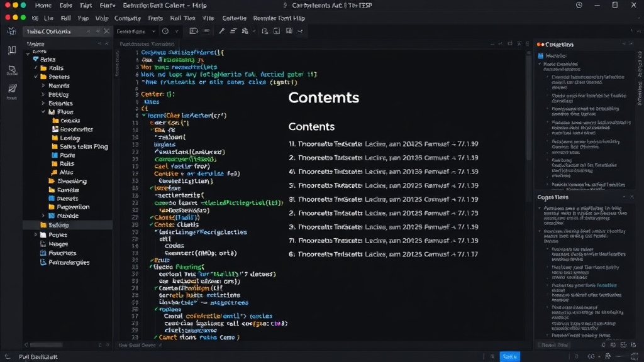This screenshot has width=644, height=362.
Task: Collapse the code fold marker at line 4
Action: point(144,116)
